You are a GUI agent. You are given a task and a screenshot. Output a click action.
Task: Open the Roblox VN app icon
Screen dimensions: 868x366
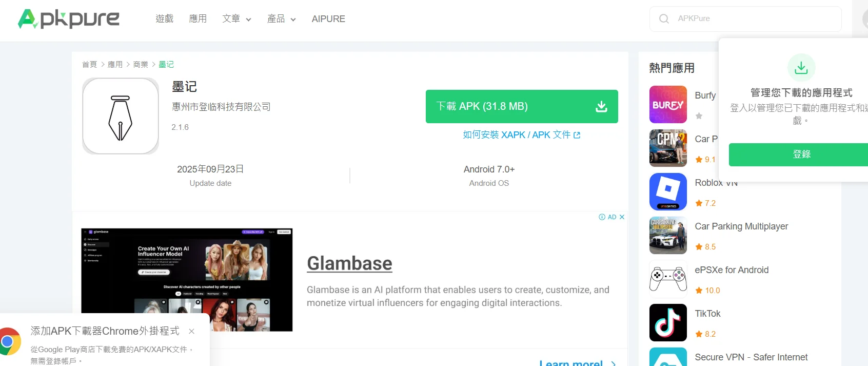pyautogui.click(x=667, y=191)
